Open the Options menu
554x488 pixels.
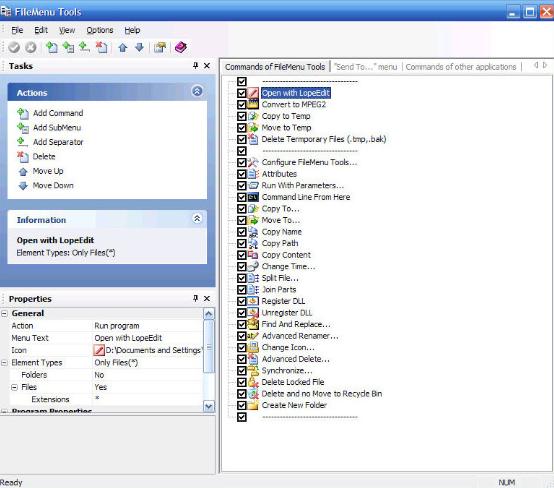click(100, 30)
